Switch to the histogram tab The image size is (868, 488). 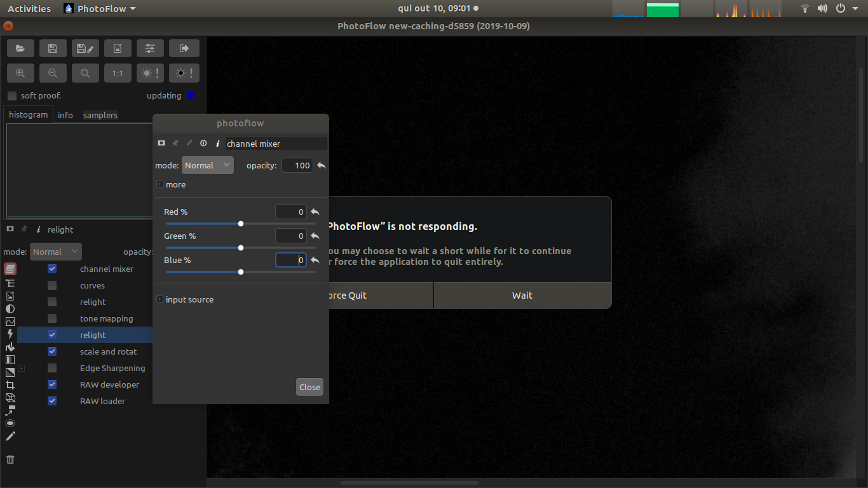tap(28, 115)
